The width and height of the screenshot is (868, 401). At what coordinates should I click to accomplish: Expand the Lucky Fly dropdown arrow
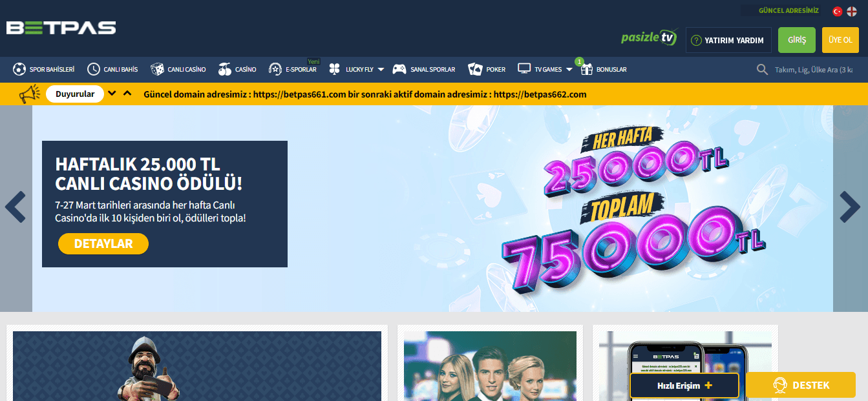tap(381, 69)
